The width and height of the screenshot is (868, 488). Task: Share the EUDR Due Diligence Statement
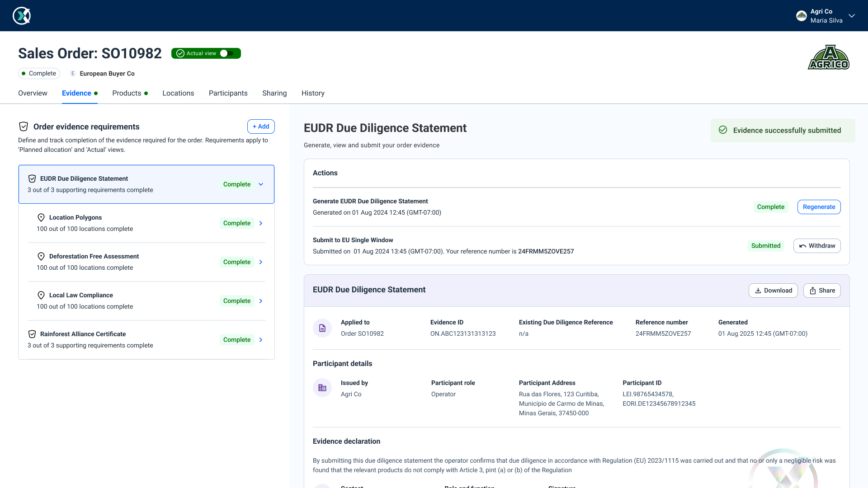[822, 291]
